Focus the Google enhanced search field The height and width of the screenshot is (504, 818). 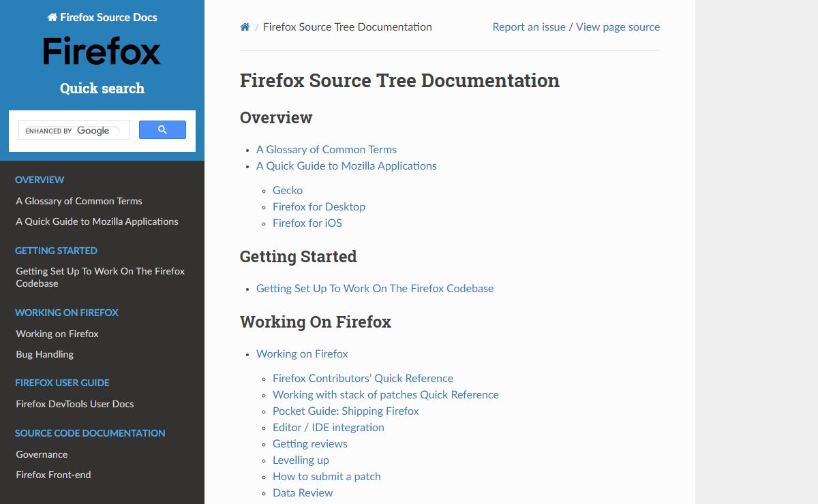[x=74, y=130]
